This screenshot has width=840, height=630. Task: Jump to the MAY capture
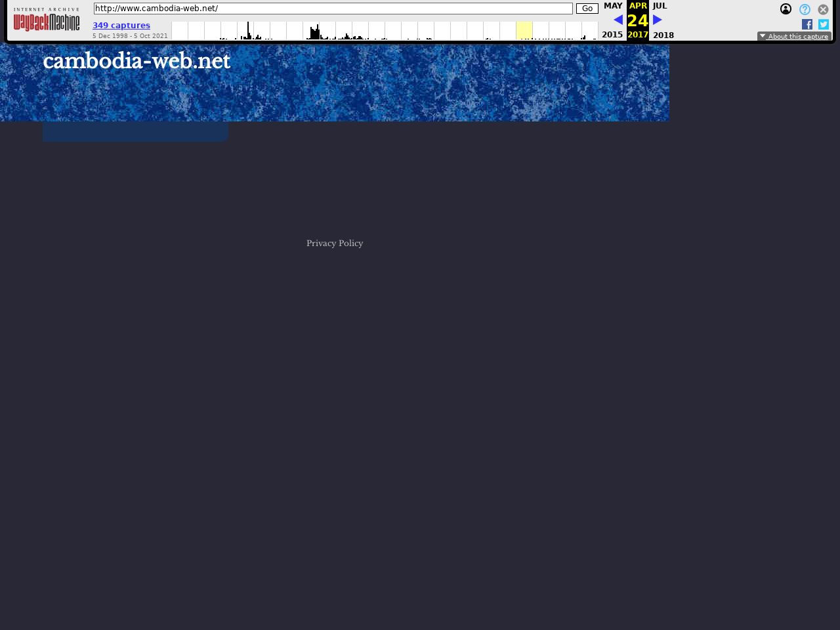pyautogui.click(x=613, y=6)
